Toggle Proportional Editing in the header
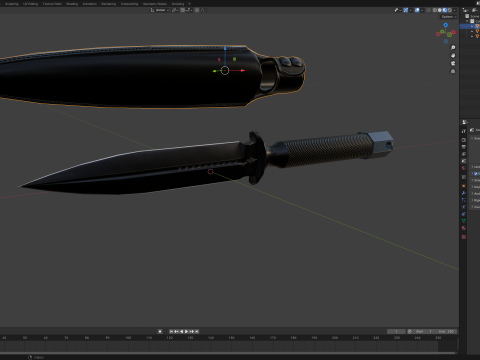480x360 pixels. (x=197, y=10)
